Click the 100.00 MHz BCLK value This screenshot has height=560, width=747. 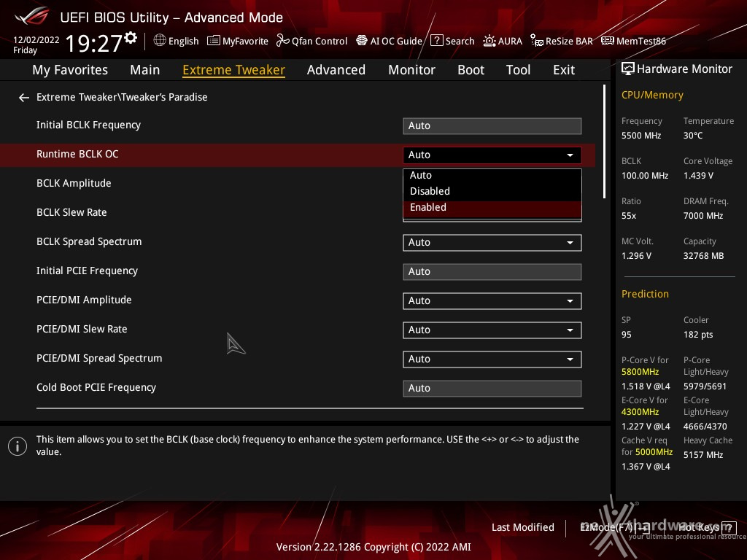pyautogui.click(x=645, y=176)
